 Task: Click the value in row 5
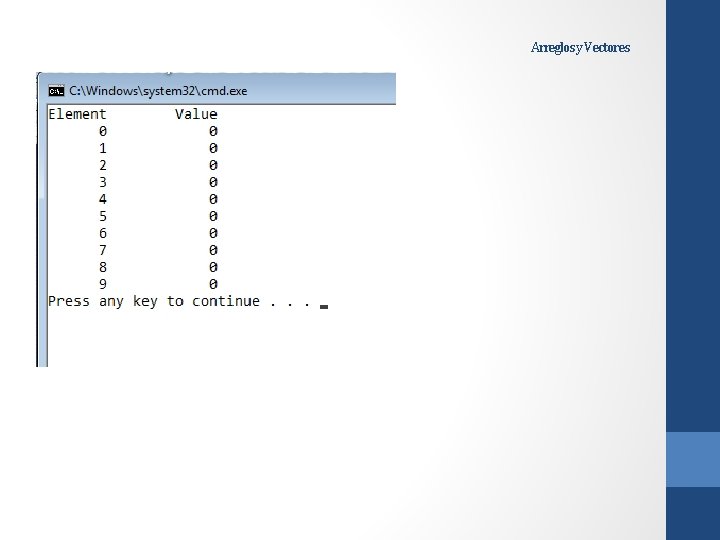point(213,216)
